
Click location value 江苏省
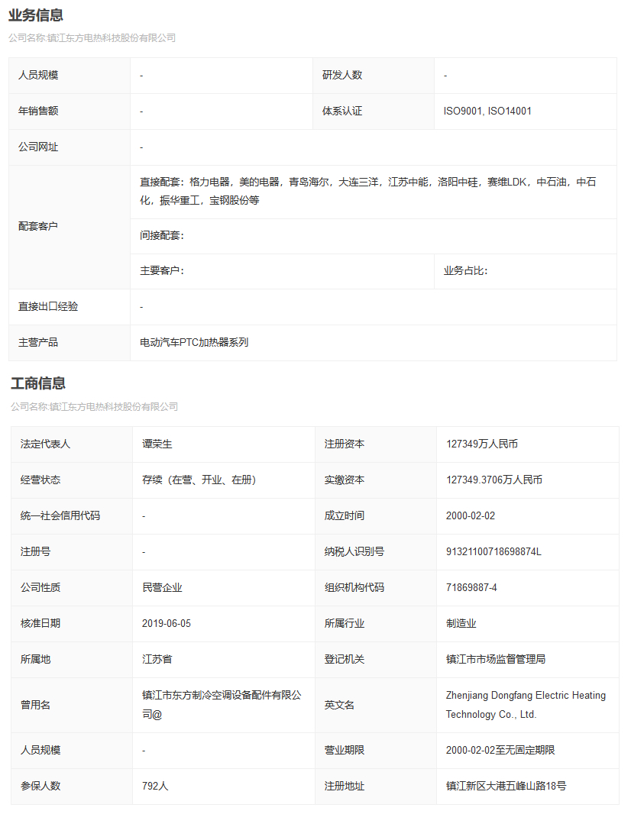pyautogui.click(x=157, y=660)
